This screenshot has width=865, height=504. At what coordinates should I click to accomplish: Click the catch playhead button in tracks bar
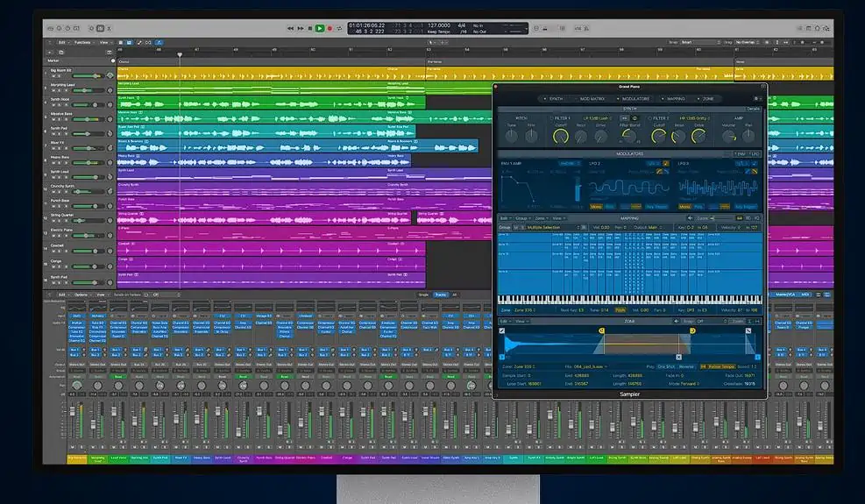(x=159, y=42)
